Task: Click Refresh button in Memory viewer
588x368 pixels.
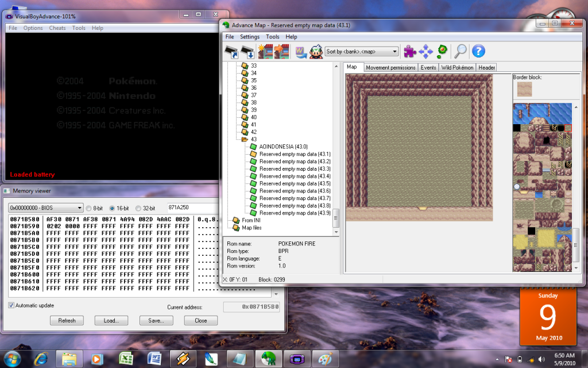Action: point(67,321)
